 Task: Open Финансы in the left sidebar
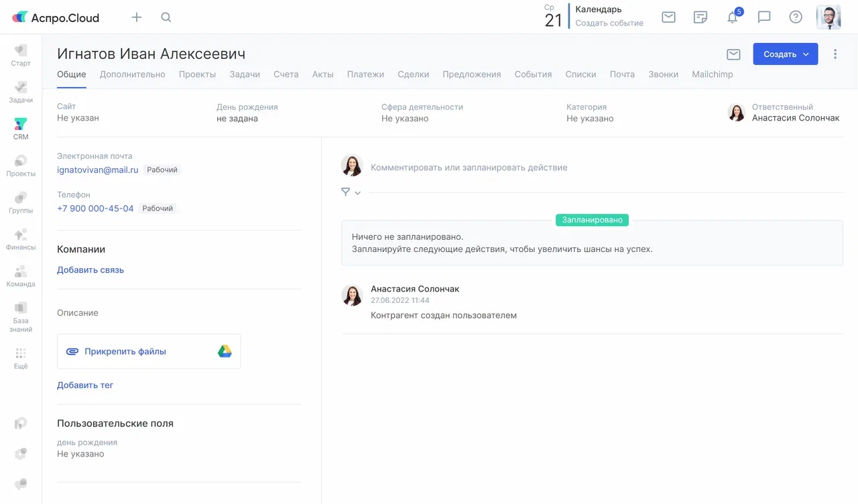21,239
